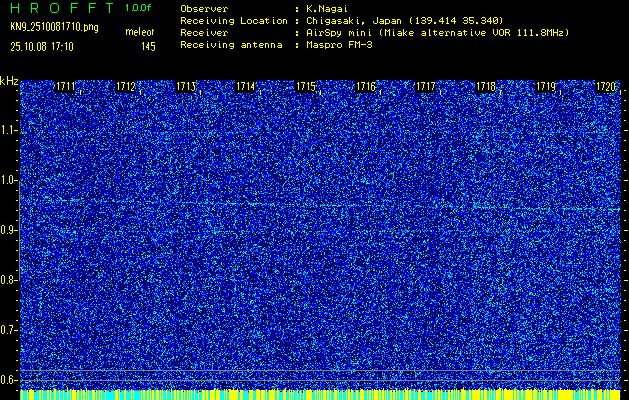This screenshot has width=629, height=400.
Task: Click the 1711 time marker
Action: coord(65,87)
